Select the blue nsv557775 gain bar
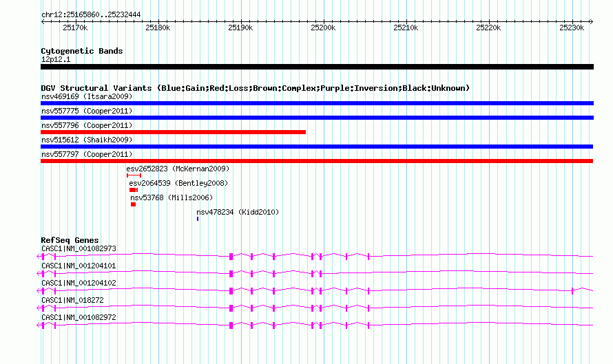The height and width of the screenshot is (364, 613). (x=317, y=118)
